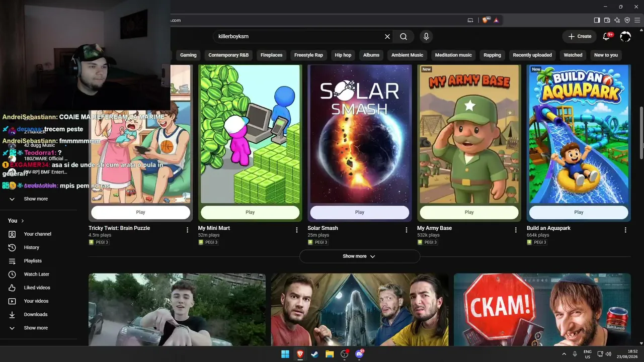The image size is (644, 362).
Task: Play the Solar Smash game
Action: click(360, 212)
